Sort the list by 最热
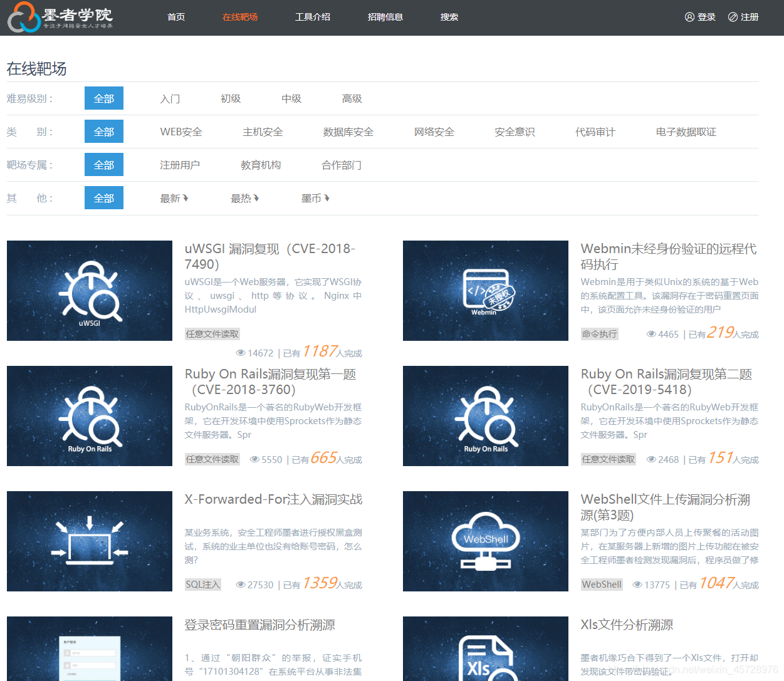The image size is (784, 681). (x=241, y=198)
